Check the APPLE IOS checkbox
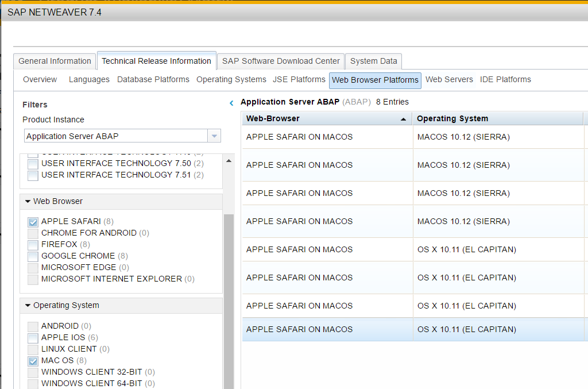This screenshot has height=389, width=588. point(33,338)
